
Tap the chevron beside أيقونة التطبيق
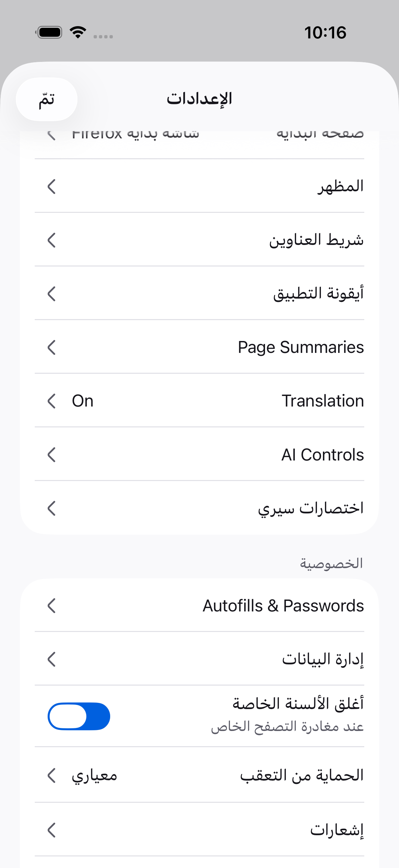52,294
